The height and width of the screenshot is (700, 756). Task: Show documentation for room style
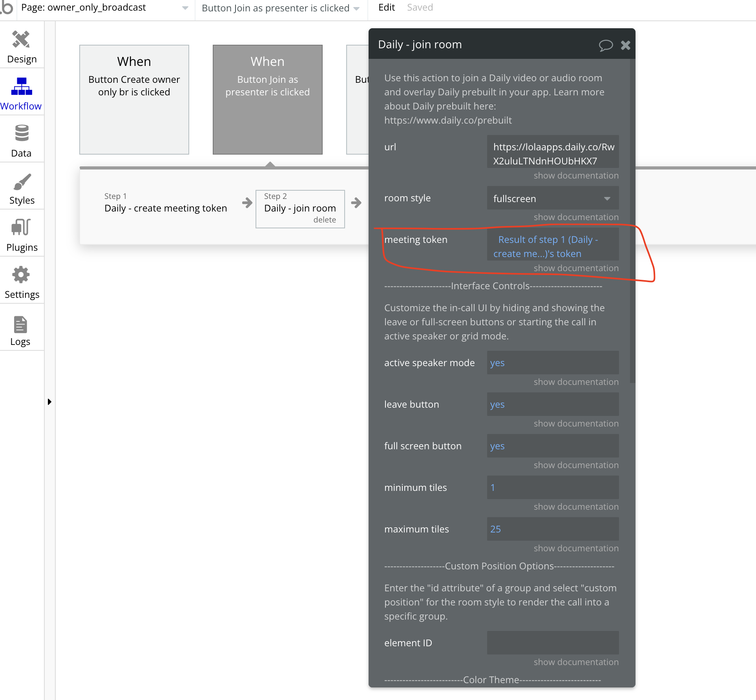[x=576, y=217]
